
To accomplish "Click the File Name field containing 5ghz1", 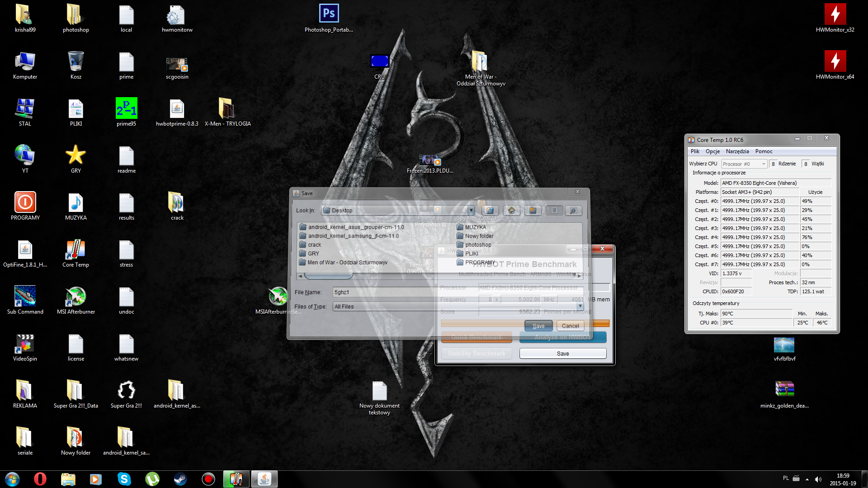I will 458,292.
